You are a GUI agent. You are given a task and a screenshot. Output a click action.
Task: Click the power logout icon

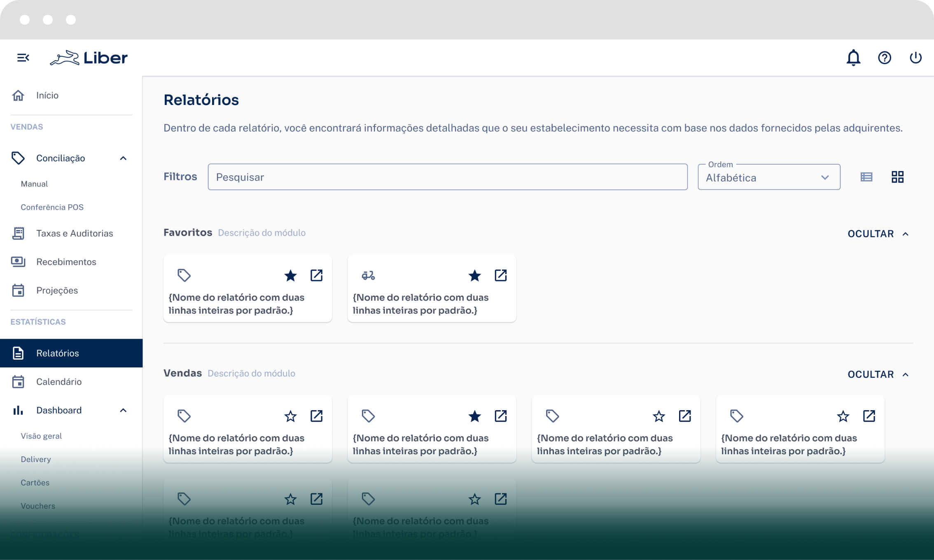(x=915, y=58)
